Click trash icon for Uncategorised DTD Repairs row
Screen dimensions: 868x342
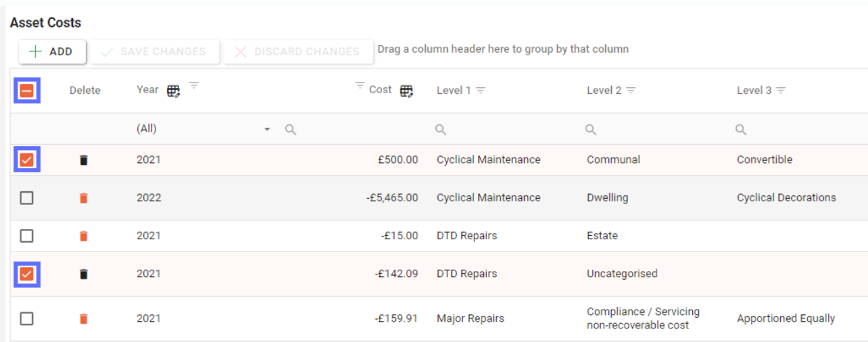pyautogui.click(x=83, y=274)
